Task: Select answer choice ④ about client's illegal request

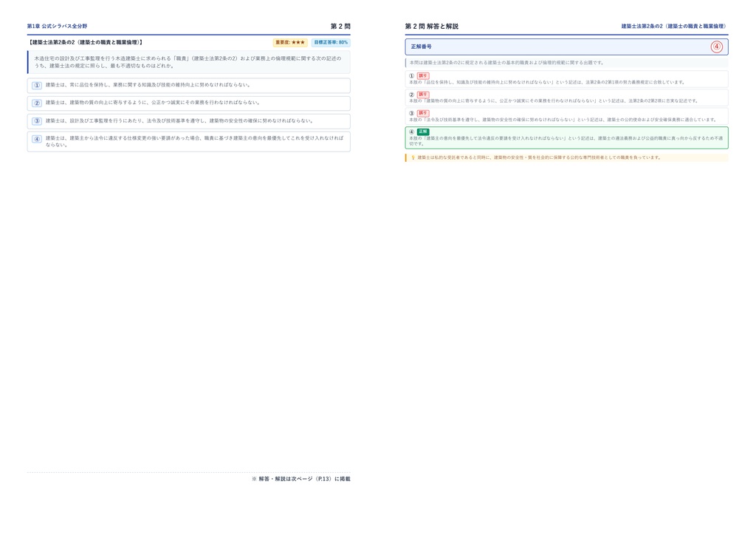Action: (188, 141)
